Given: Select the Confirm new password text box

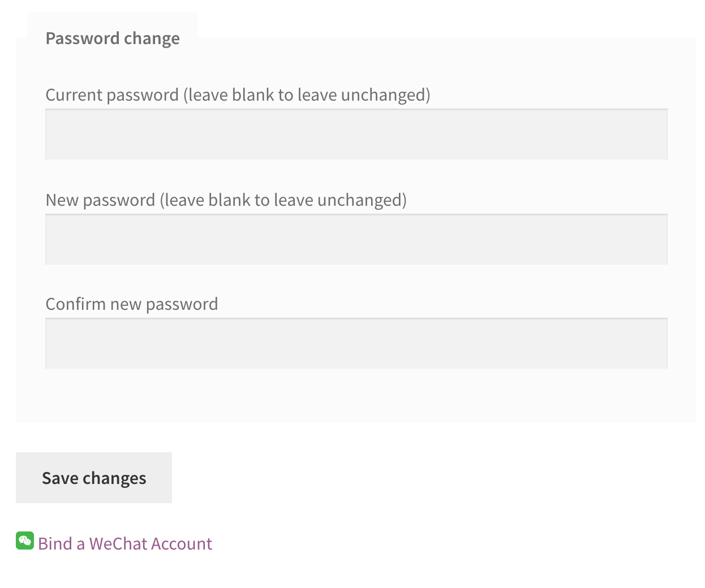Looking at the screenshot, I should pos(356,343).
